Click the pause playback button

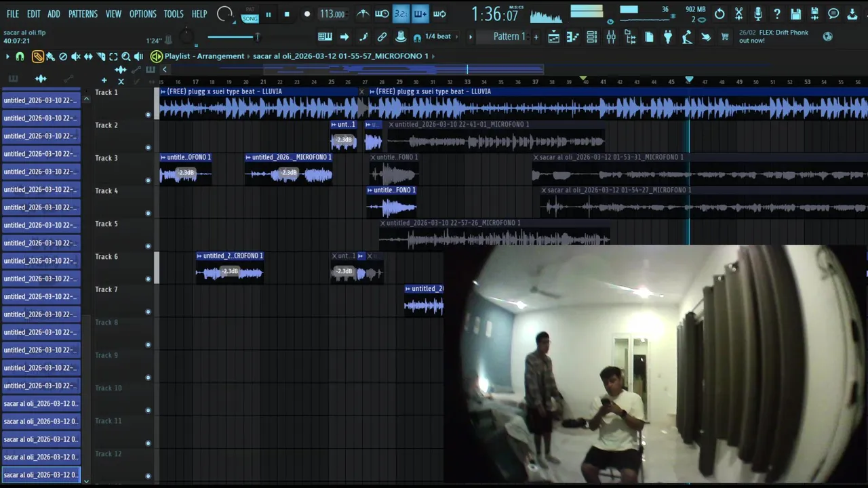[269, 14]
